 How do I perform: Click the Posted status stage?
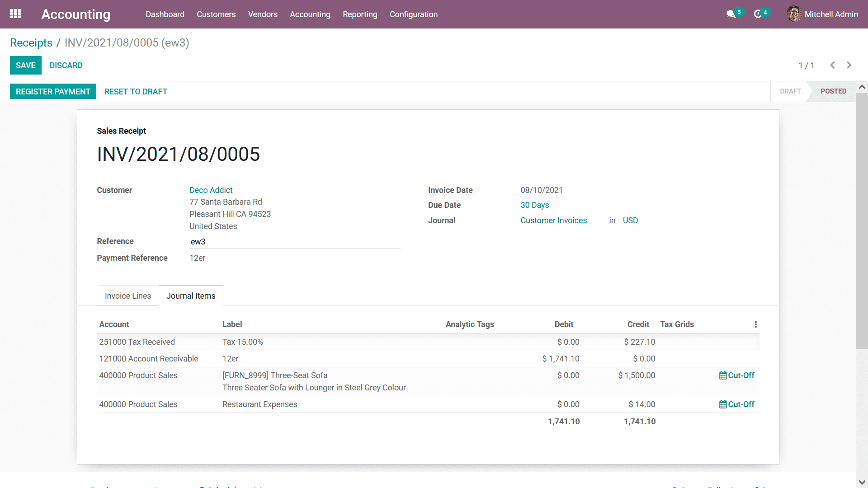point(833,91)
